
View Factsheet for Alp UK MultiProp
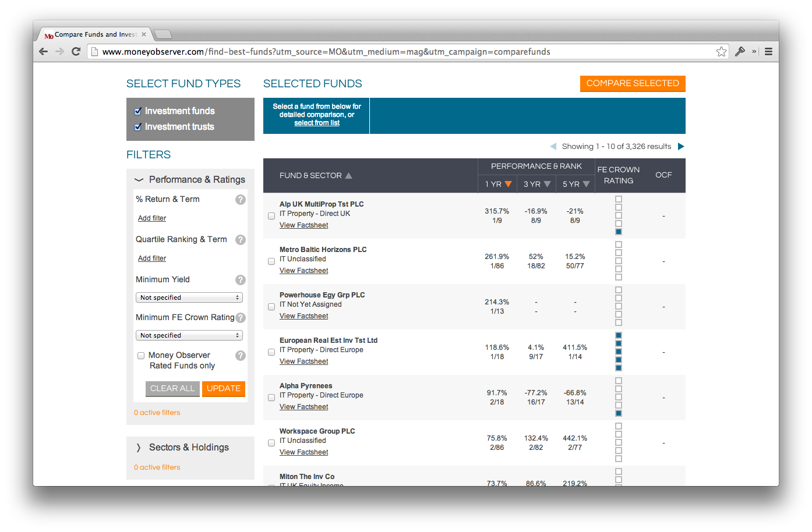(x=304, y=225)
